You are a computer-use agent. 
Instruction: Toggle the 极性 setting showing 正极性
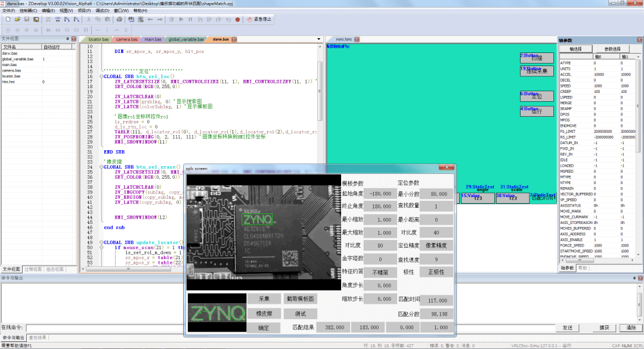436,272
